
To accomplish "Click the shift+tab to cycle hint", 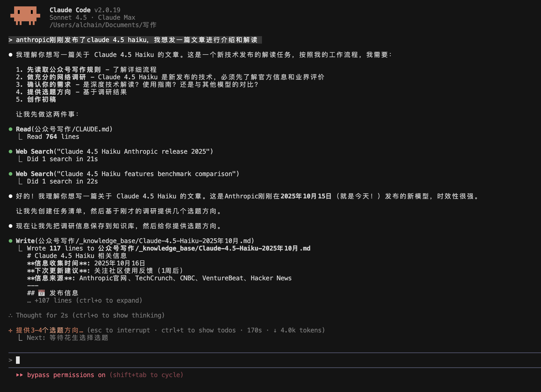I will 146,375.
